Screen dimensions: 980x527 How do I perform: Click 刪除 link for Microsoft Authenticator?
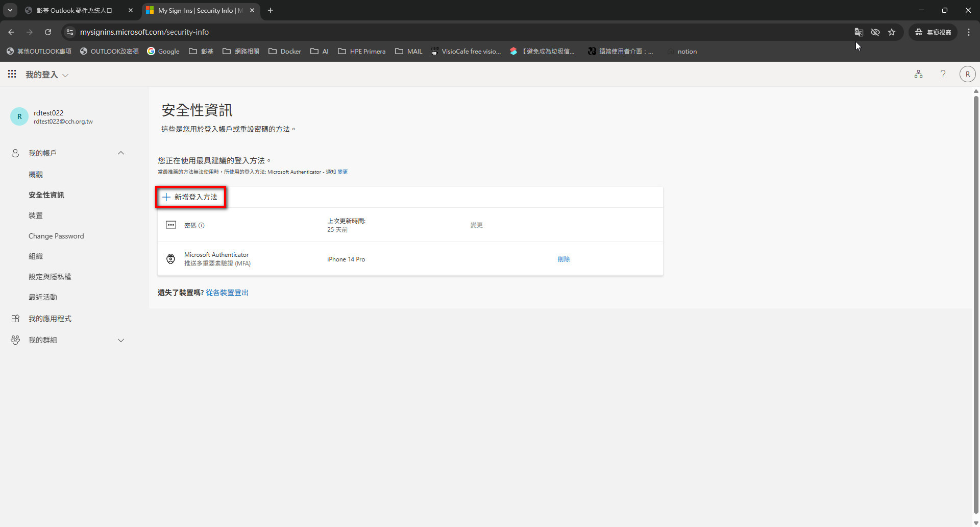click(563, 259)
